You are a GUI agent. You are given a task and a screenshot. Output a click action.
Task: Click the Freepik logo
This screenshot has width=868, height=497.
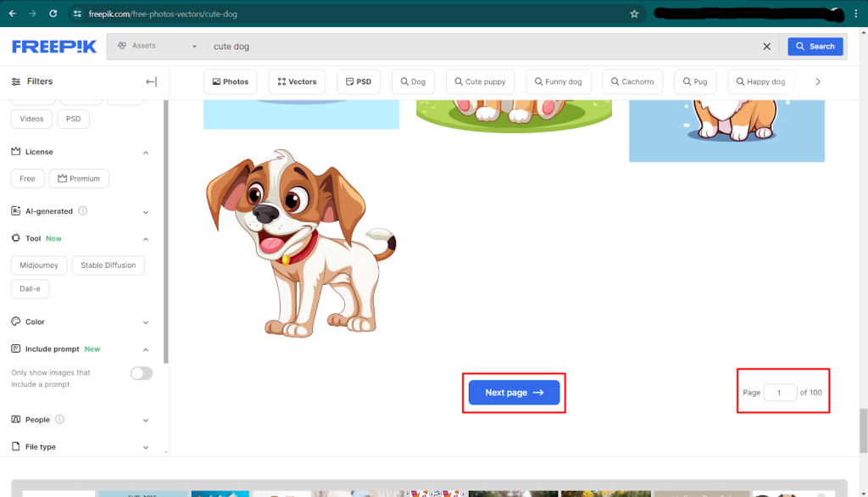tap(54, 47)
